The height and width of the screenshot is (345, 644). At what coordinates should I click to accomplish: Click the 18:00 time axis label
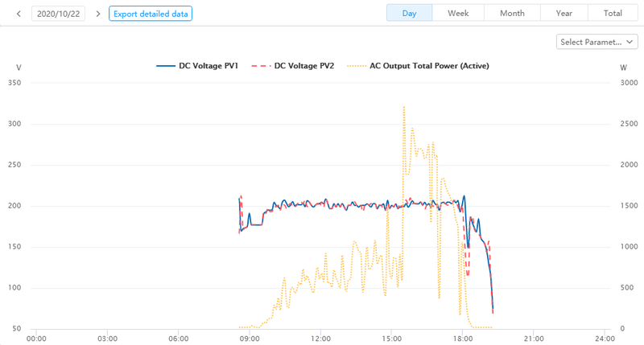(x=463, y=339)
